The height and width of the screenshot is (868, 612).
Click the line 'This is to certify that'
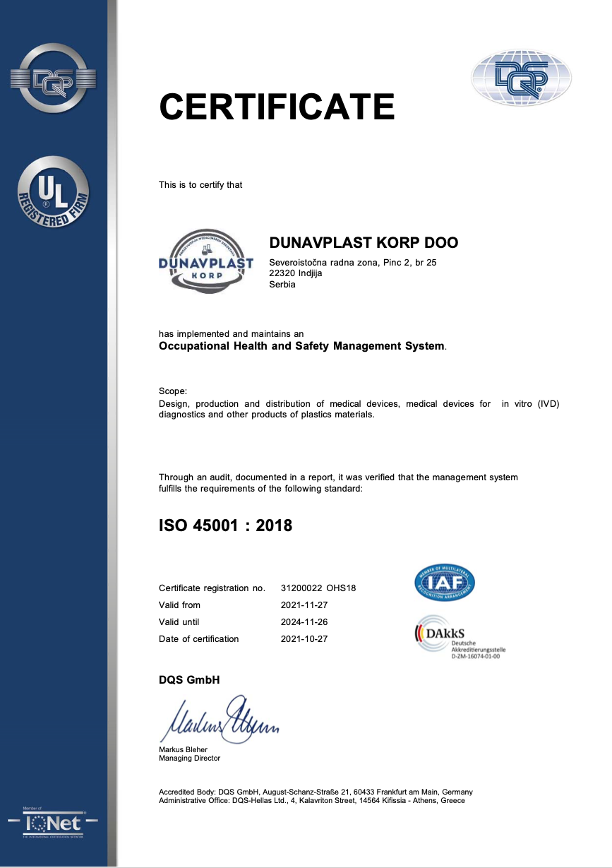coord(200,185)
